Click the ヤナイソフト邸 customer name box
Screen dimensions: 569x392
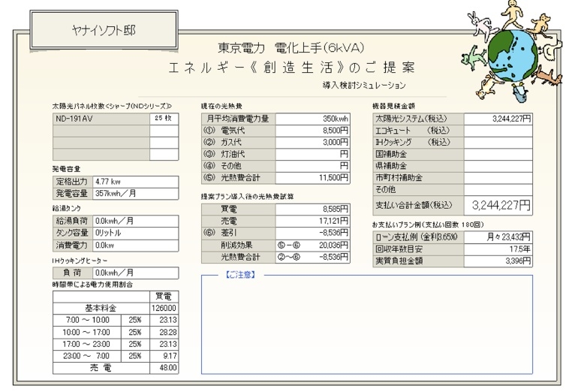click(x=104, y=30)
